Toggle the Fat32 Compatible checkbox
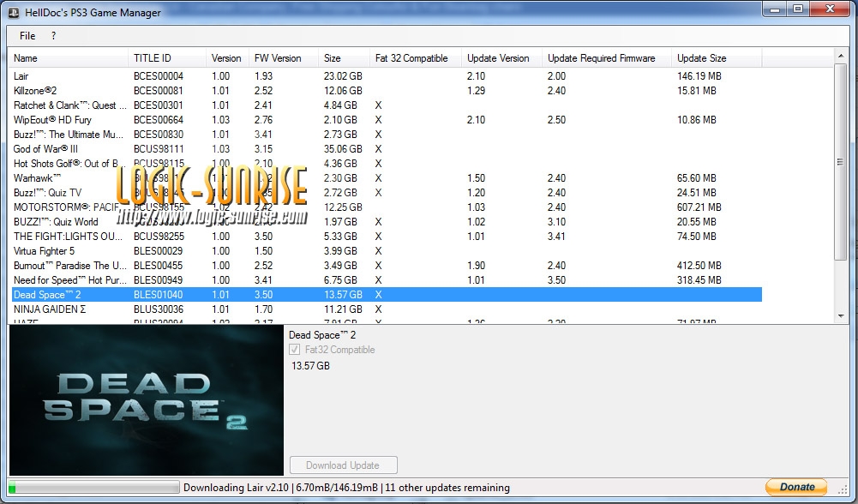The image size is (858, 504). pos(294,350)
